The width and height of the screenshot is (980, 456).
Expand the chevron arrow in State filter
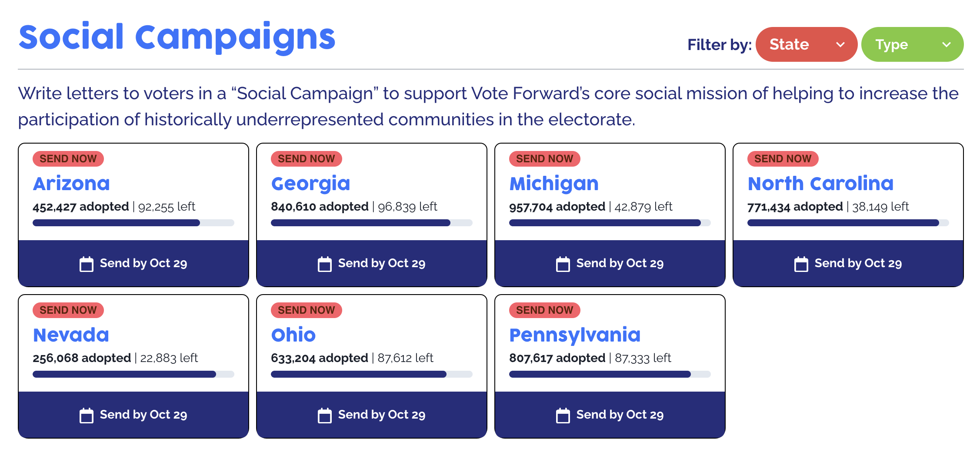840,44
